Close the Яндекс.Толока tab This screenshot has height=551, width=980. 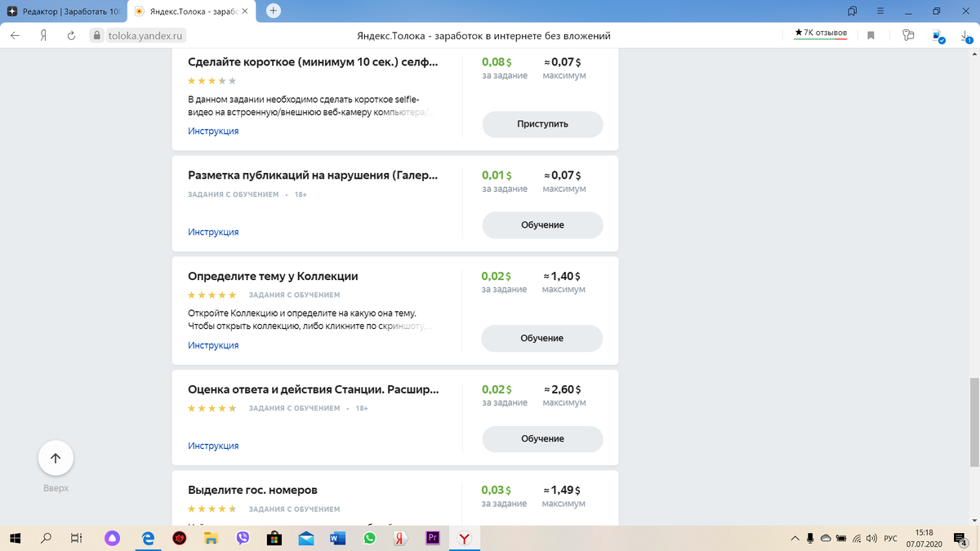(245, 11)
